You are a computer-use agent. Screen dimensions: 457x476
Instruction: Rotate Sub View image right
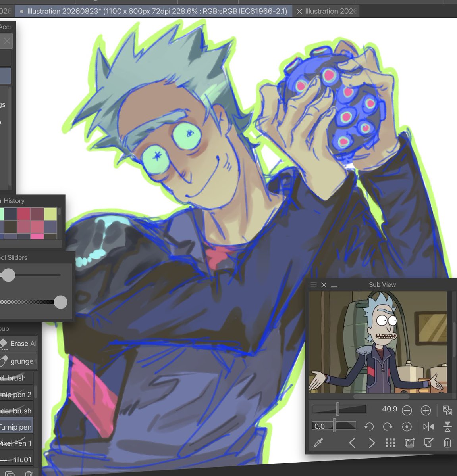(x=388, y=426)
